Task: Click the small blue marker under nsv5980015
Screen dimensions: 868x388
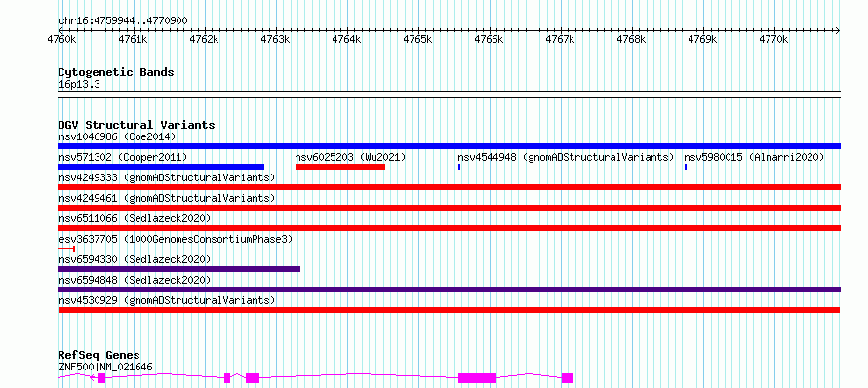Action: click(686, 167)
